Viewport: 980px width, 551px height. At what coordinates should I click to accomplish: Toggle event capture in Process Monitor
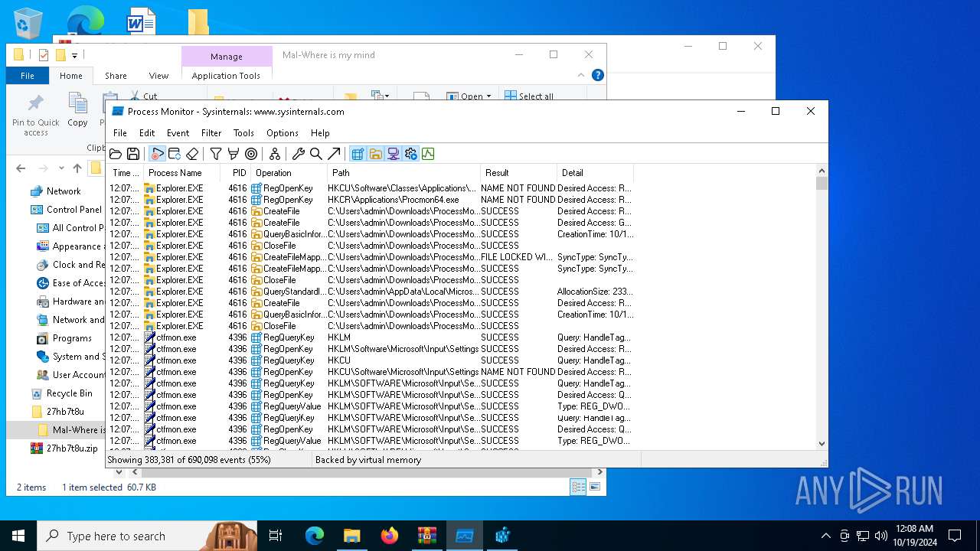[x=158, y=154]
